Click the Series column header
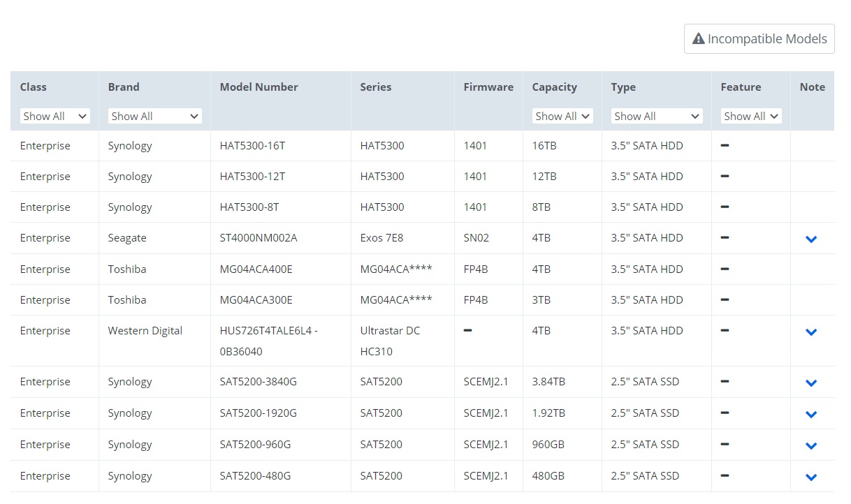Image resolution: width=851 pixels, height=504 pixels. pos(376,87)
